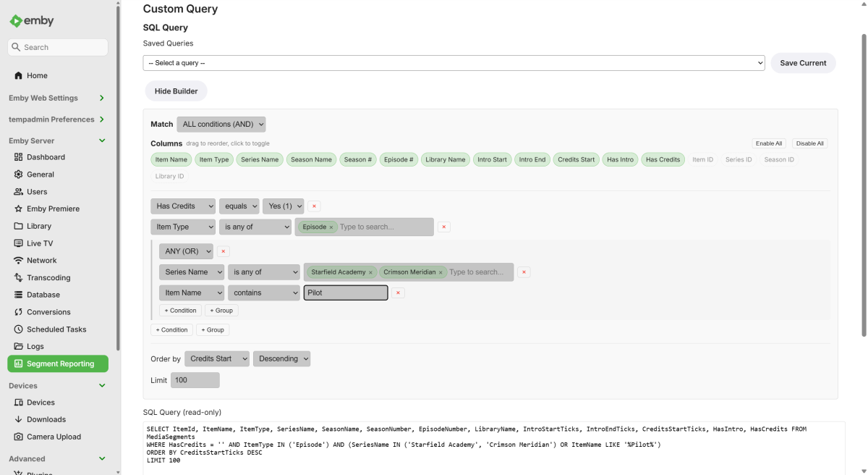Viewport: 868px width, 475px height.
Task: Toggle the Item ID column on
Action: 702,159
